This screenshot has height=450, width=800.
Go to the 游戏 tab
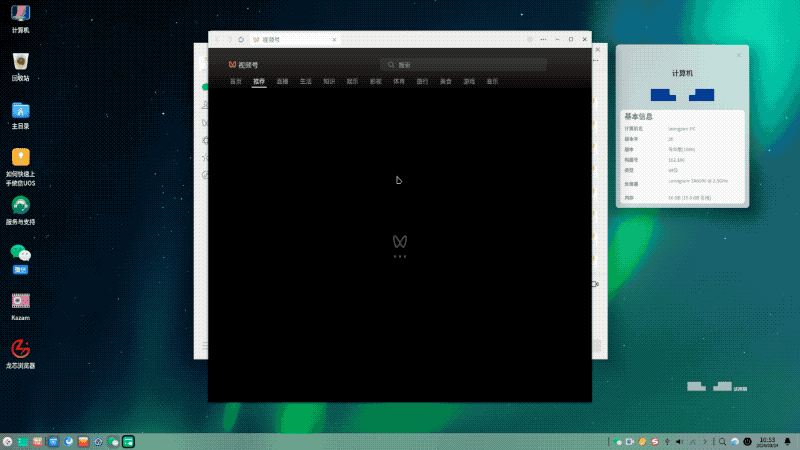469,81
